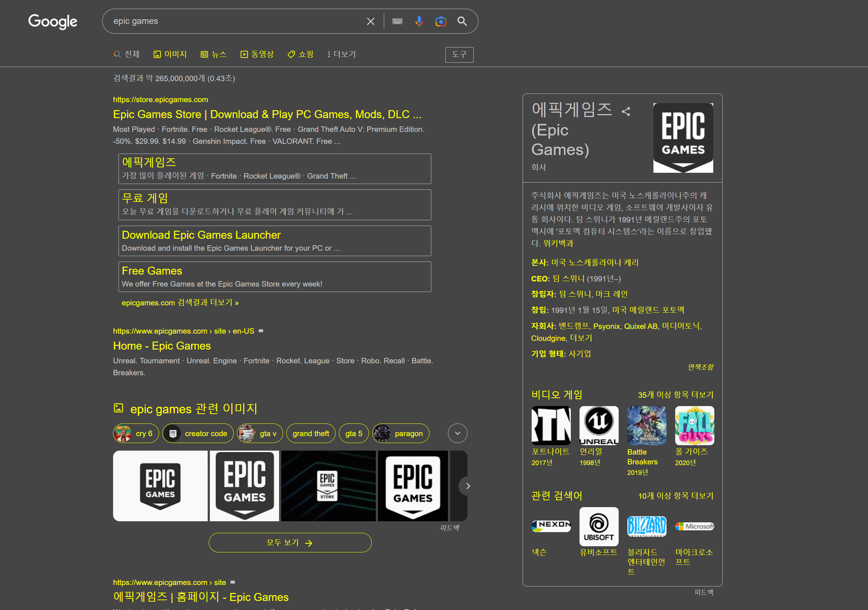Open the Fall Guys game thumbnail
The height and width of the screenshot is (610, 868).
point(694,426)
